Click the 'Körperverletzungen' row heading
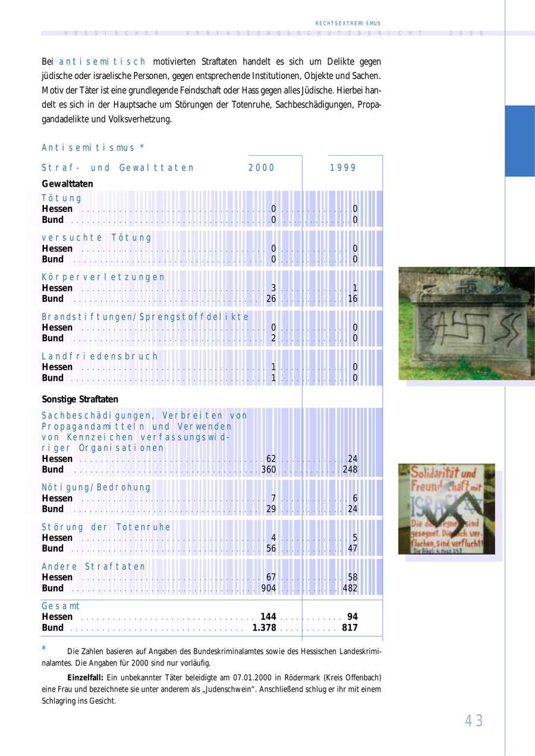Screen dimensions: 535x756 [103, 277]
